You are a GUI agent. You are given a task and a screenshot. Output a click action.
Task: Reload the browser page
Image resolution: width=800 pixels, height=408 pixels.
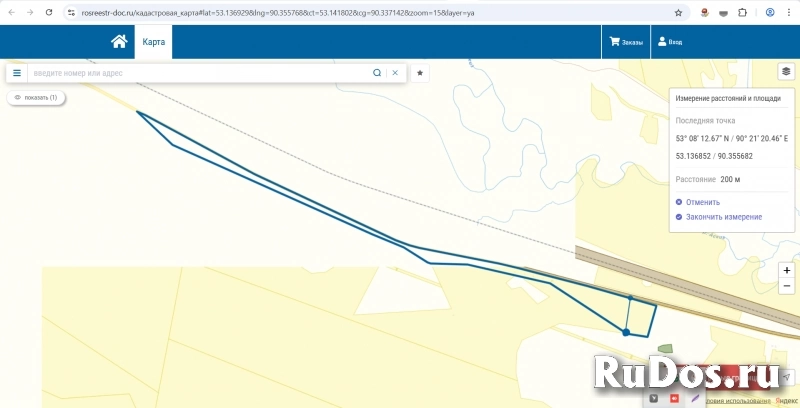tap(48, 12)
